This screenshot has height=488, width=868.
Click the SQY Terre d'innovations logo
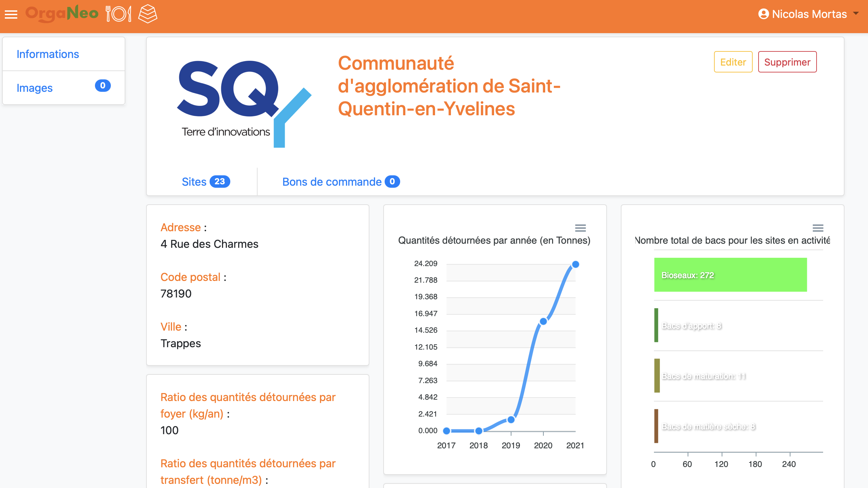click(244, 104)
